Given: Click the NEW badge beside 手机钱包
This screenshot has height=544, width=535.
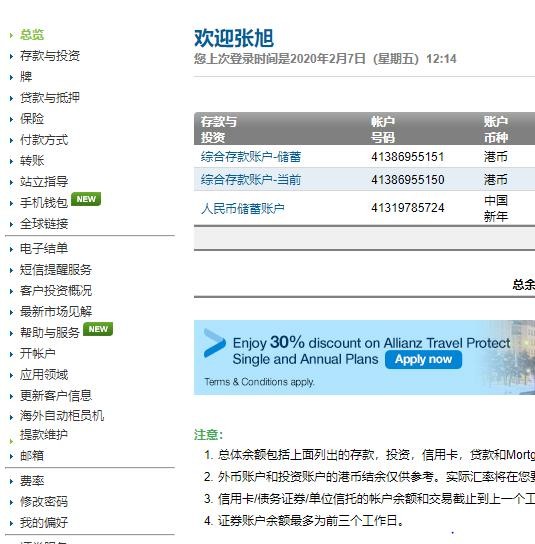Looking at the screenshot, I should tap(86, 199).
